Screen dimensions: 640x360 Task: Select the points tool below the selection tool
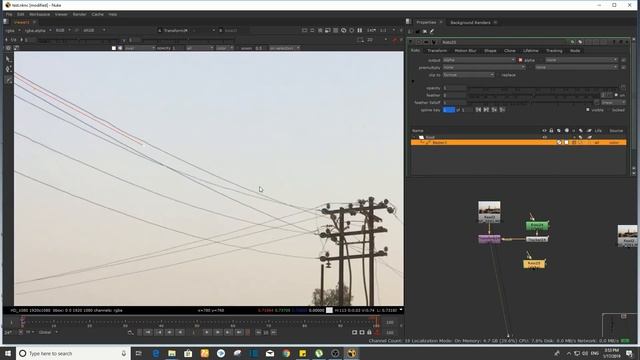pyautogui.click(x=8, y=69)
